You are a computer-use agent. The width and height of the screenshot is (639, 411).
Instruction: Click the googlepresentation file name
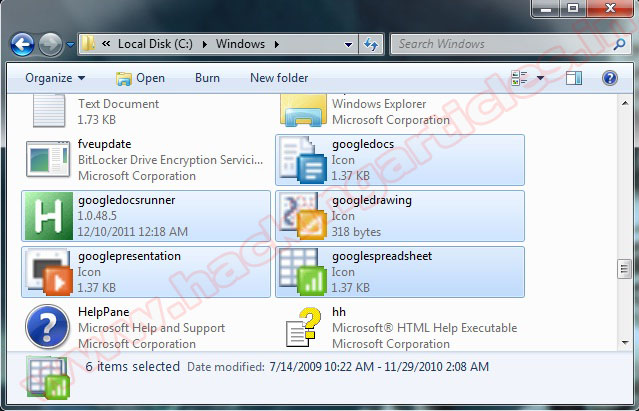click(x=129, y=256)
